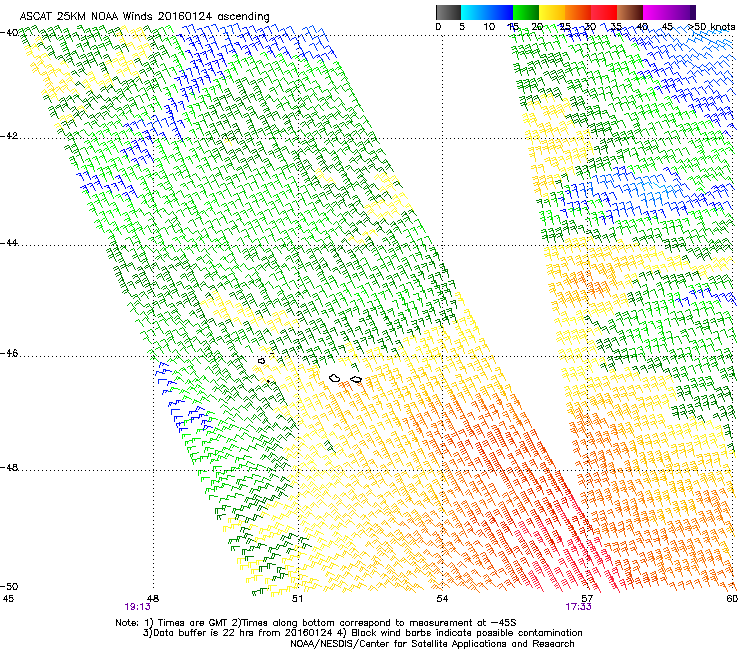Screen dimensions: 740x650
Task: Click the latitude label '-46'
Action: 9,353
